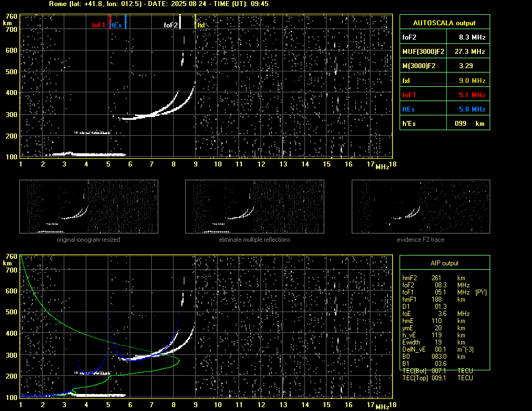This screenshot has width=532, height=411.
Task: Select the h'Es 099 km value
Action: tap(469, 124)
